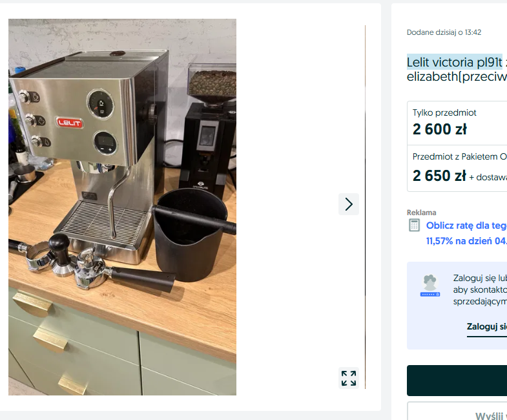Show the next listing photo with arrow
Image resolution: width=507 pixels, height=420 pixels.
tap(349, 204)
